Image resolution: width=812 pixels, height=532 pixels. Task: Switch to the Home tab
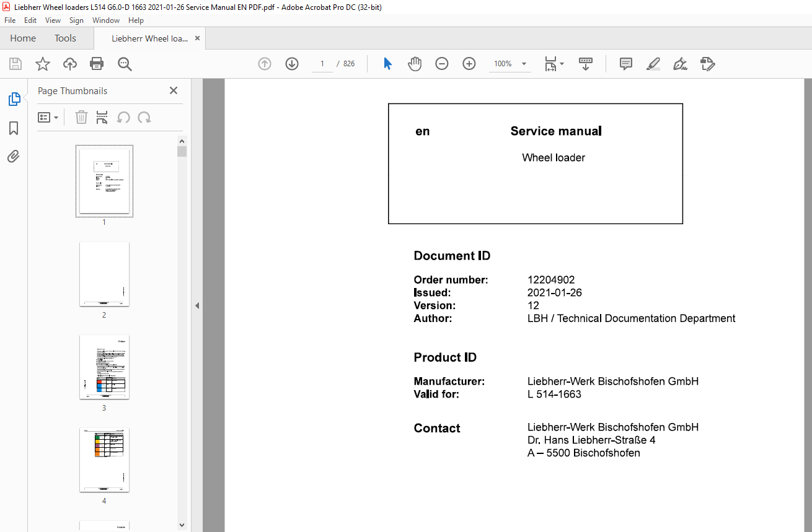pyautogui.click(x=23, y=38)
